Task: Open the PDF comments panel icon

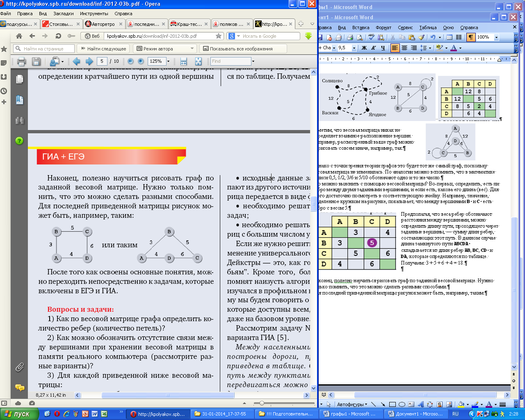Action: 19,387
